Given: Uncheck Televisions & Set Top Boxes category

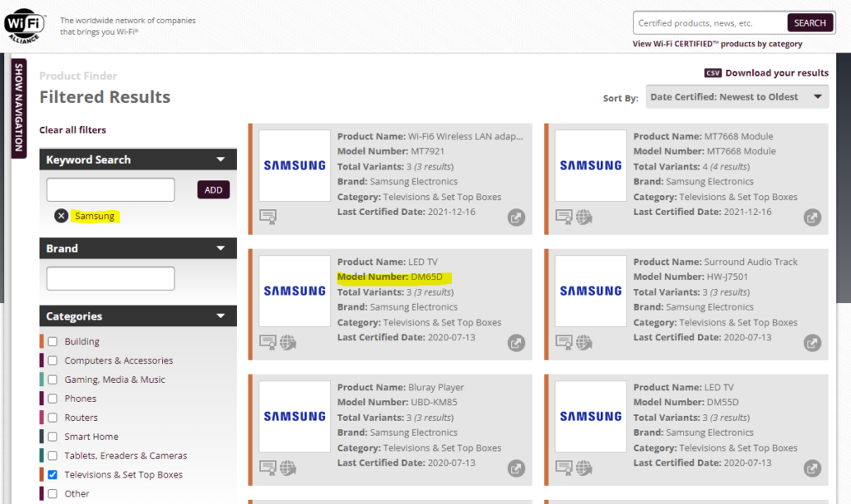Looking at the screenshot, I should [x=52, y=475].
